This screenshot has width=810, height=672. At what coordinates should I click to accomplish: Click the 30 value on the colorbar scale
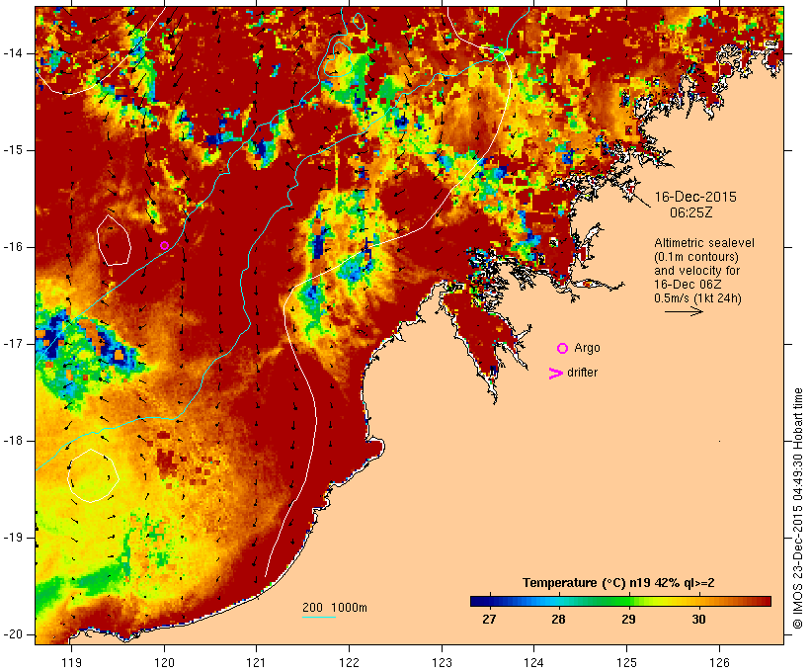pos(698,619)
